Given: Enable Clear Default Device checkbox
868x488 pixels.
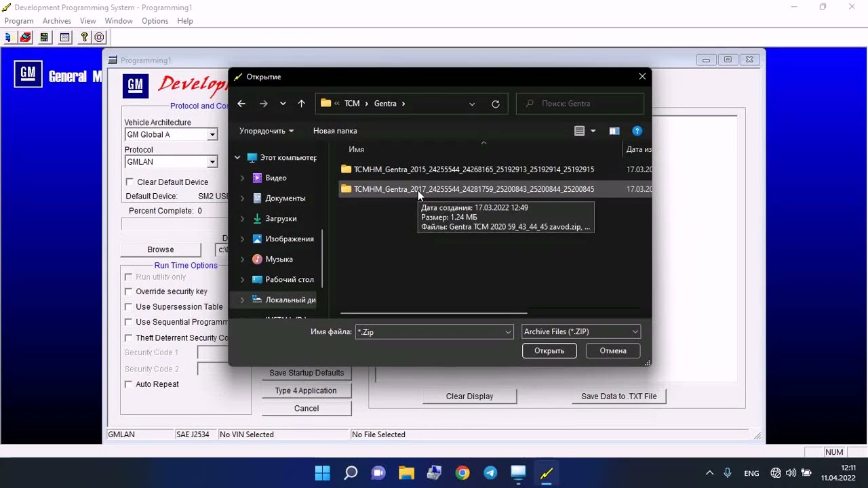Looking at the screenshot, I should (x=130, y=182).
